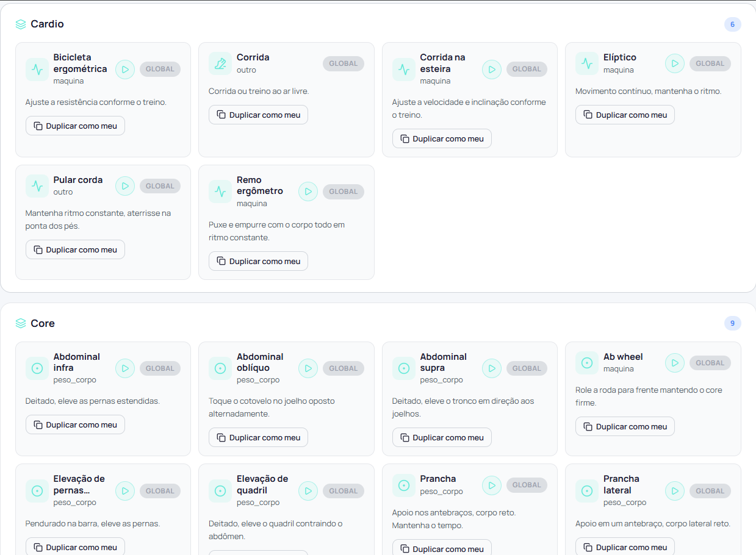The width and height of the screenshot is (756, 555).
Task: Click the Corrida running shoe icon
Action: coord(220,63)
